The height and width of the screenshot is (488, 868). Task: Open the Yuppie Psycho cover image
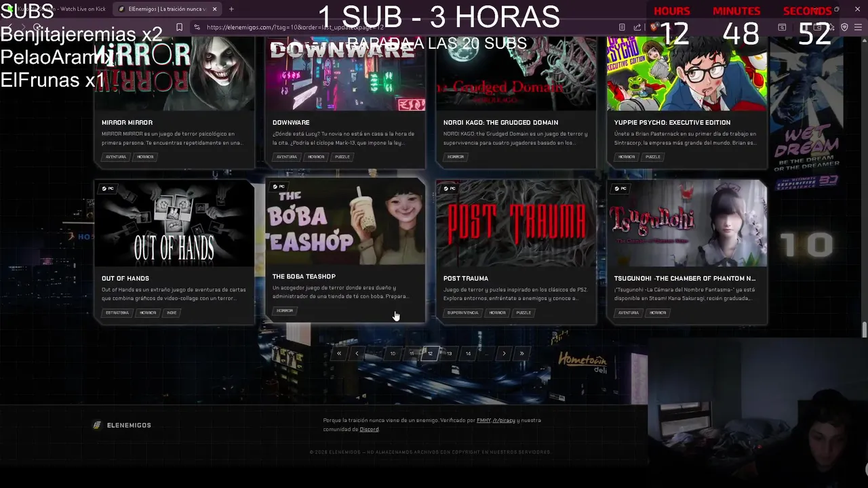pos(687,73)
